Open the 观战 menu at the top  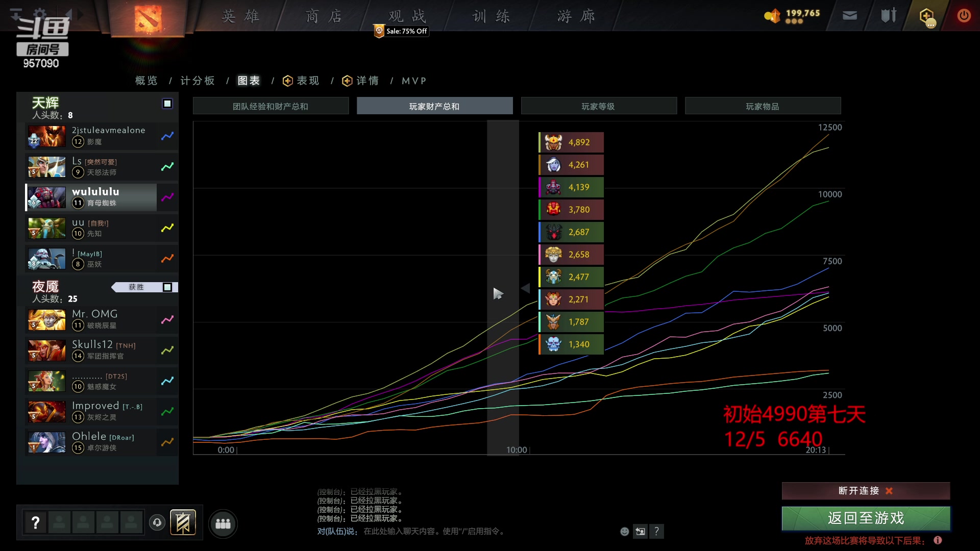click(x=406, y=16)
